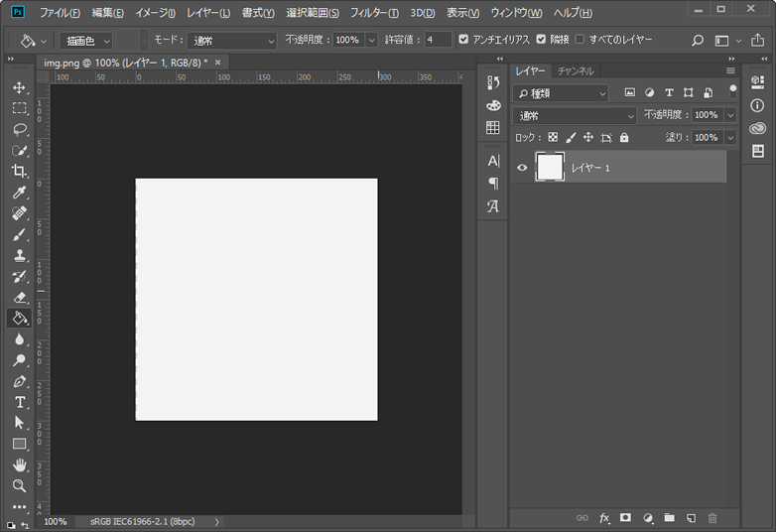The image size is (776, 532).
Task: Select the Eyedropper tool
Action: pyautogui.click(x=19, y=192)
